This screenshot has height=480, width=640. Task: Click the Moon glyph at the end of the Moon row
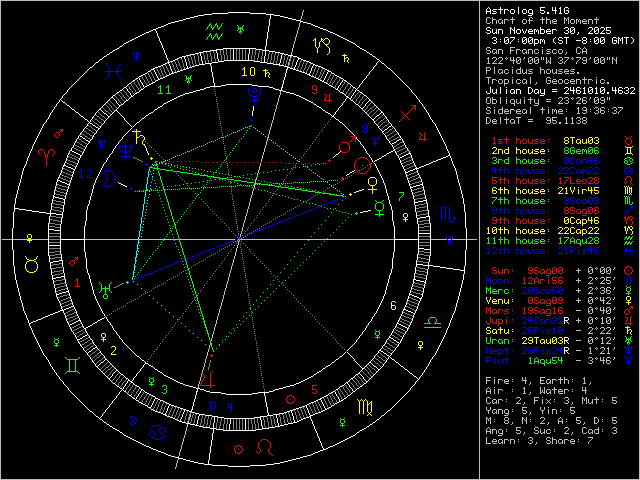(629, 281)
